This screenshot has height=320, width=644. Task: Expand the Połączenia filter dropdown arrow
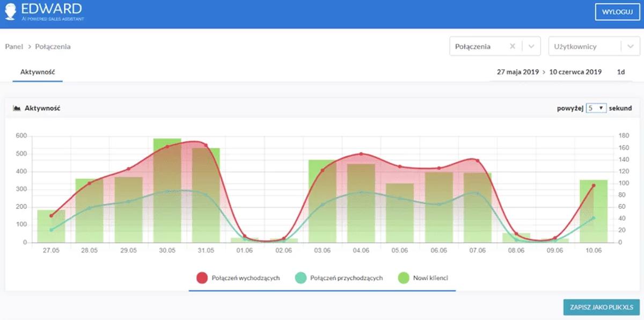531,47
